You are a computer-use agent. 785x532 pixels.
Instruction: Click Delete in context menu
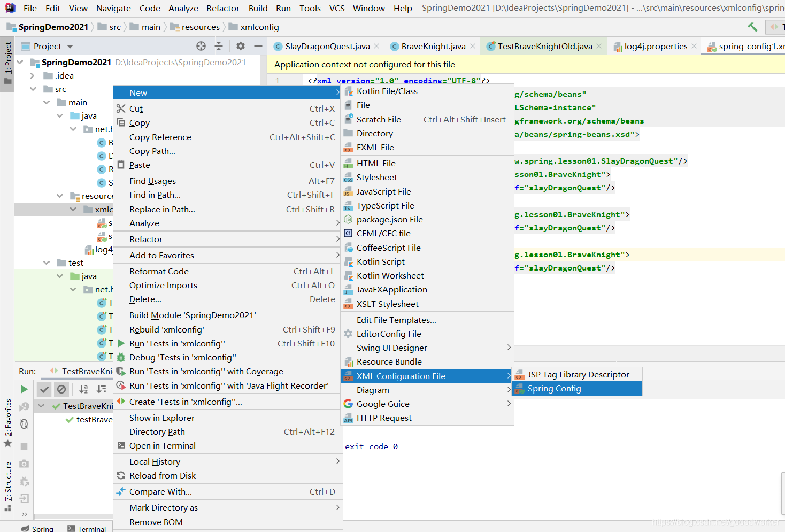pos(228,299)
